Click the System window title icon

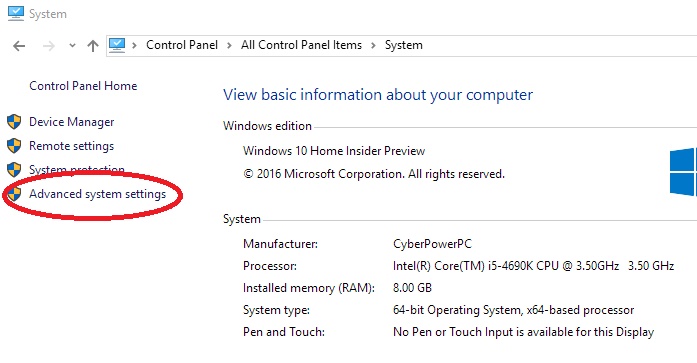coord(16,13)
